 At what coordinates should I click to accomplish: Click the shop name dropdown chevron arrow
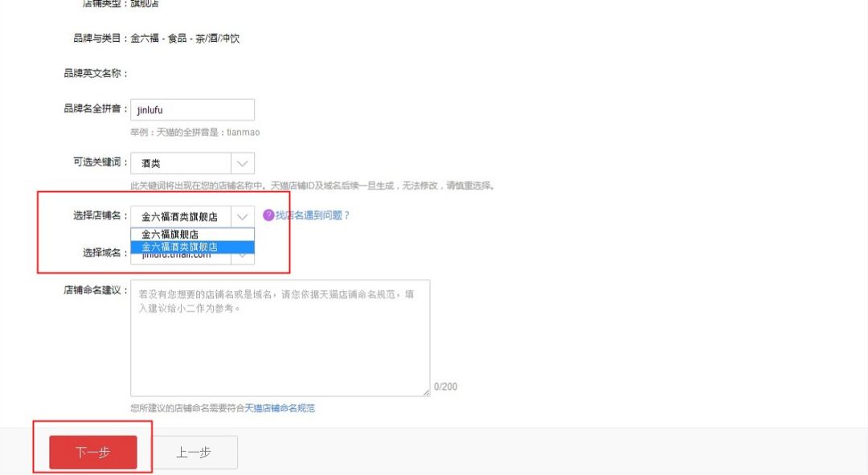tap(243, 215)
